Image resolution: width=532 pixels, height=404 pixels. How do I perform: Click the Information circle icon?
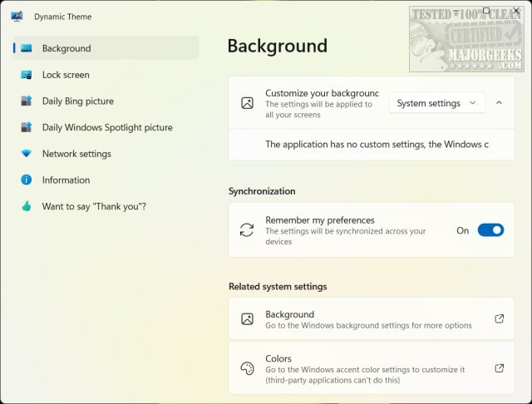click(27, 180)
